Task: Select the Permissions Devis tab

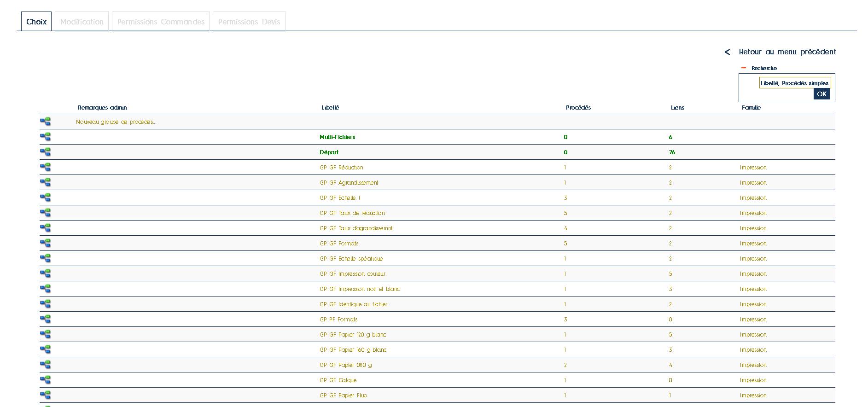Action: tap(249, 22)
